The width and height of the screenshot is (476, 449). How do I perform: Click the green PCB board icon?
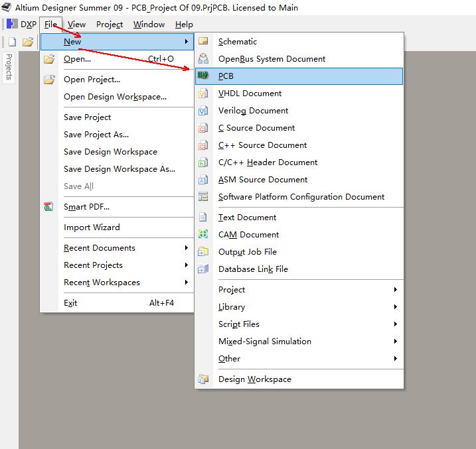(203, 75)
